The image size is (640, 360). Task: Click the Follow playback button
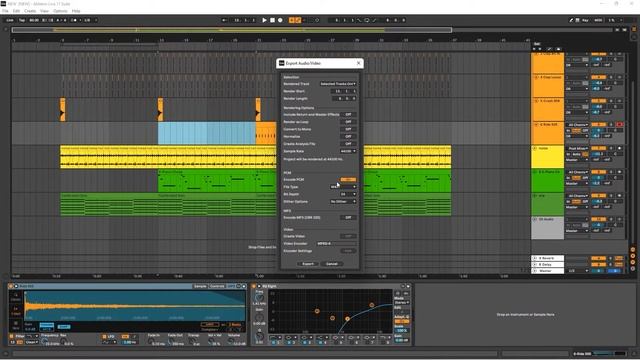224,20
